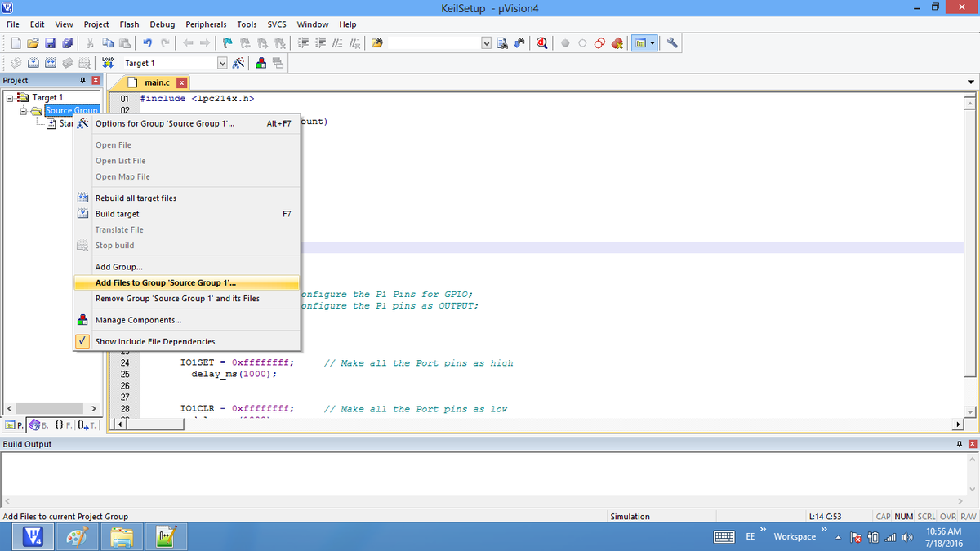Viewport: 980px width, 551px height.
Task: Click the Download LOAD icon
Action: pyautogui.click(x=109, y=63)
